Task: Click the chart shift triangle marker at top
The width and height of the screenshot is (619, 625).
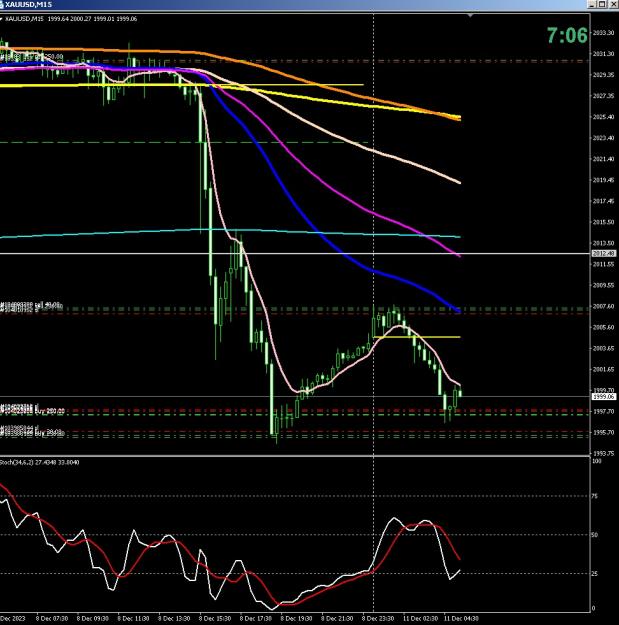Action: (470, 15)
